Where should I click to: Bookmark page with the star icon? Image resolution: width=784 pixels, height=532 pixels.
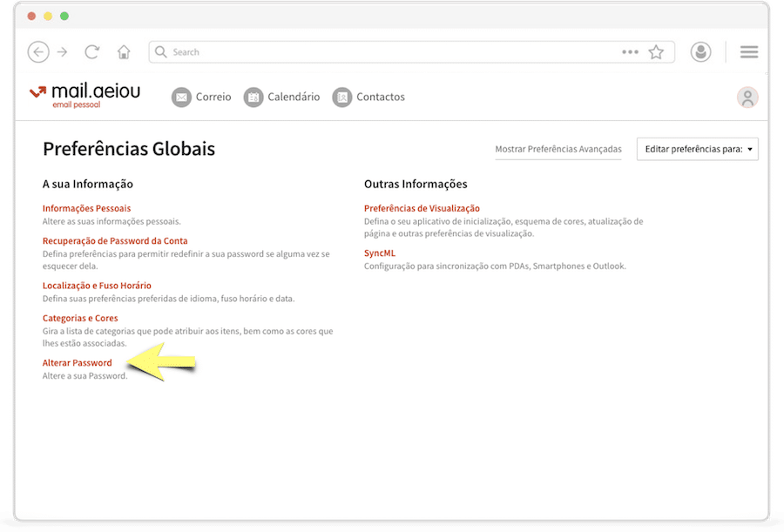click(x=656, y=52)
